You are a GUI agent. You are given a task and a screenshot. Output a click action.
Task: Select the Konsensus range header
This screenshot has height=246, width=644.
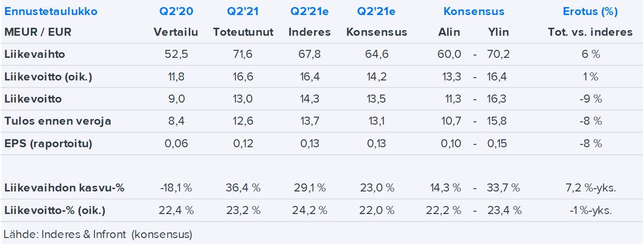coord(473,11)
